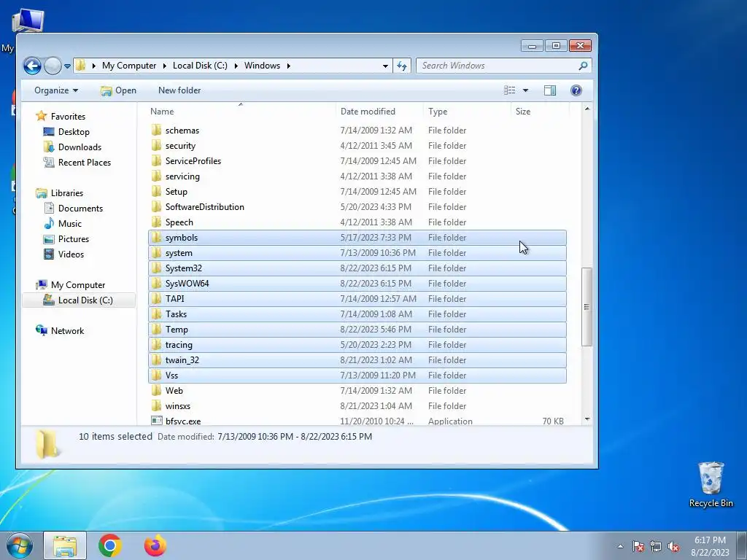Click the symbols folder name
The width and height of the screenshot is (747, 560).
point(182,238)
